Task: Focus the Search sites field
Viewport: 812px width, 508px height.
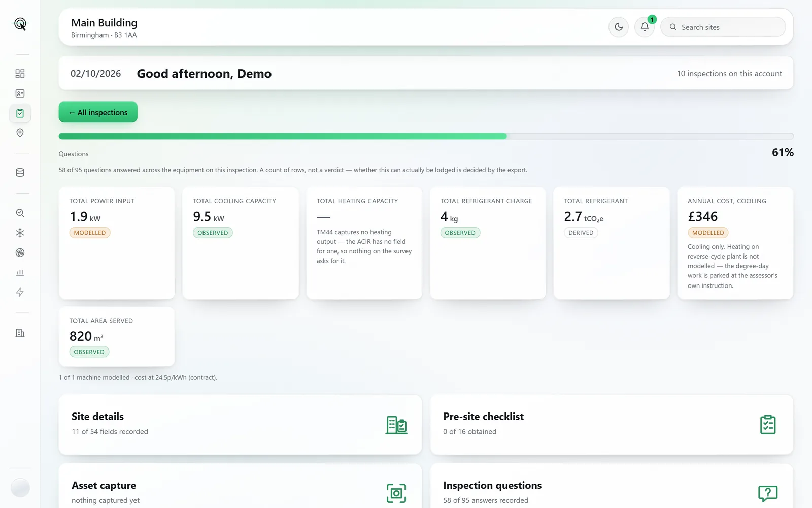Action: pyautogui.click(x=723, y=27)
